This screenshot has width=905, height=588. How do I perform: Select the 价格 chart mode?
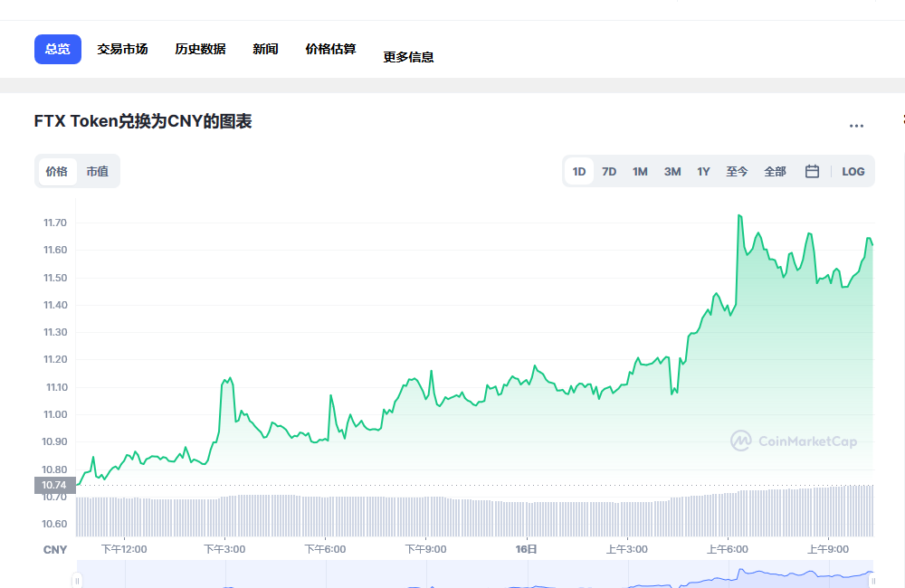(57, 171)
